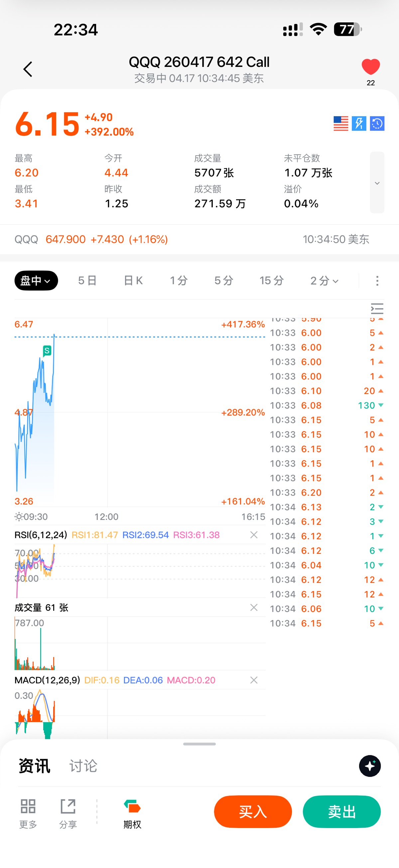Screen dimensions: 399x868
Task: Switch to the 日K chart tab
Action: [133, 280]
